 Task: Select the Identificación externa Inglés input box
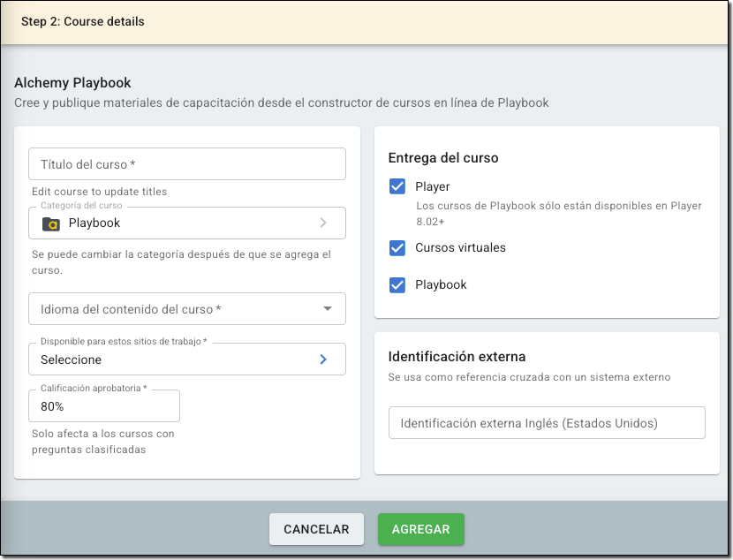547,423
